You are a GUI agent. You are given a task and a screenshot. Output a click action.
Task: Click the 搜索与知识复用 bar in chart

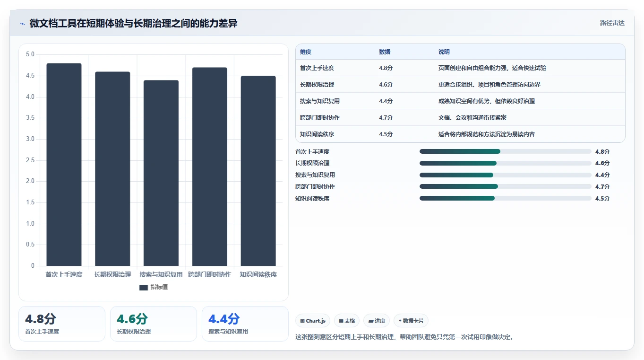[x=161, y=173]
